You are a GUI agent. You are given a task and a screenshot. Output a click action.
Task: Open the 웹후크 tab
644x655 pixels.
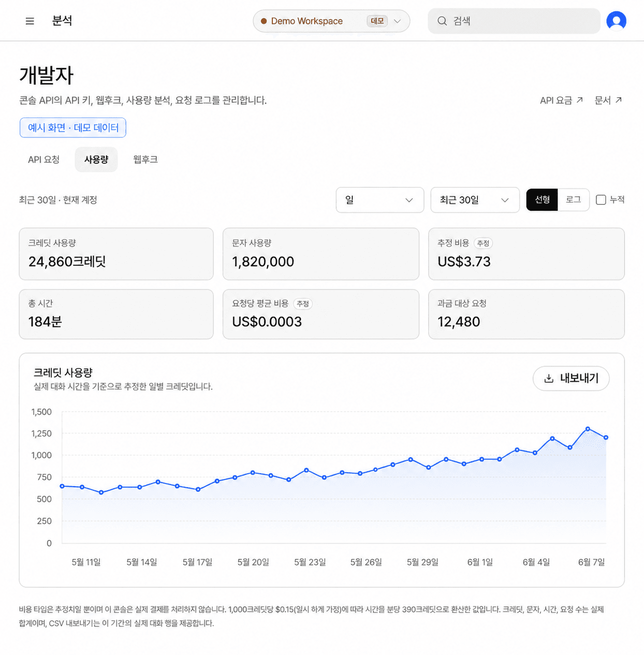[145, 159]
